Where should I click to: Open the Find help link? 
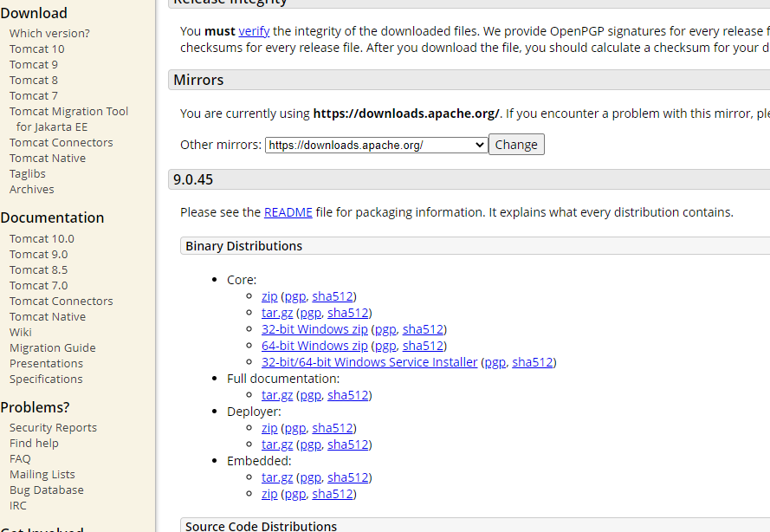click(x=34, y=443)
